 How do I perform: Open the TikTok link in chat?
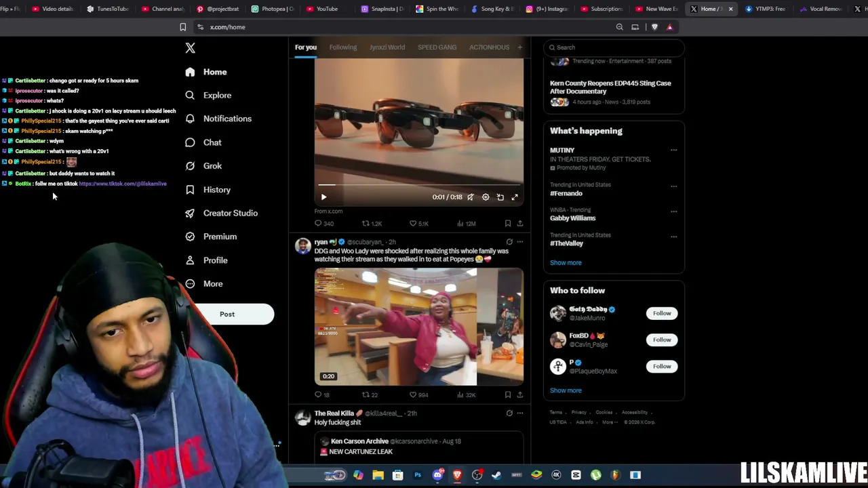pos(123,184)
